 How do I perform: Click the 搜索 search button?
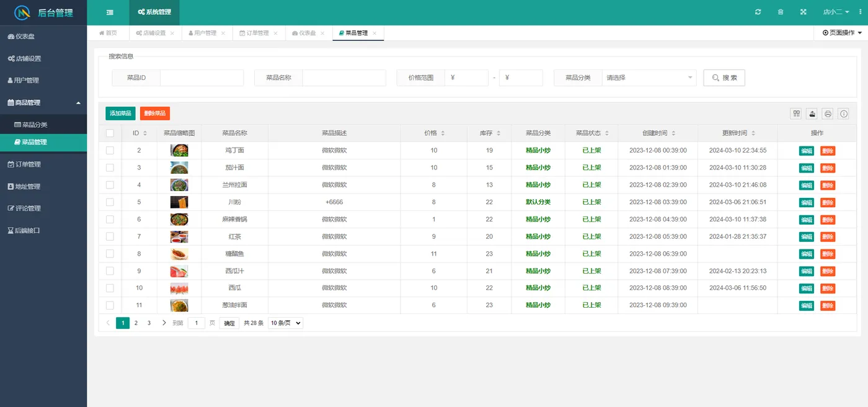724,78
